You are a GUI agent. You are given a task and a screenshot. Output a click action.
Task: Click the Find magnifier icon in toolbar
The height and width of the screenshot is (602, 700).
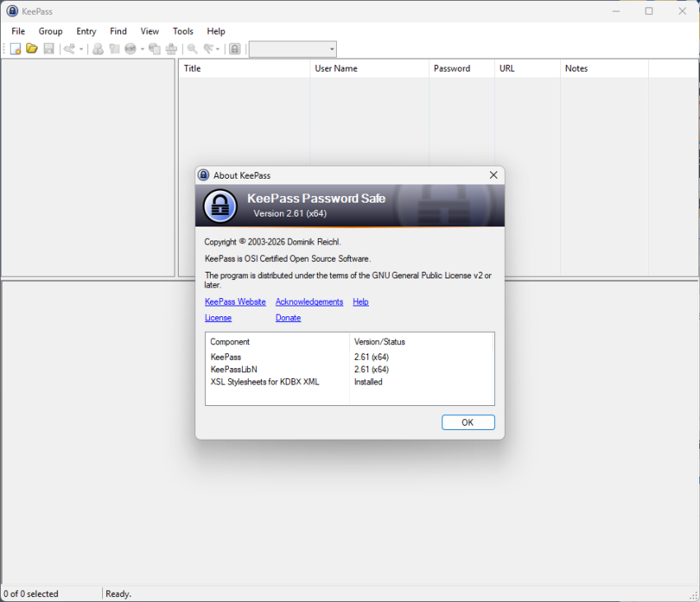[192, 49]
